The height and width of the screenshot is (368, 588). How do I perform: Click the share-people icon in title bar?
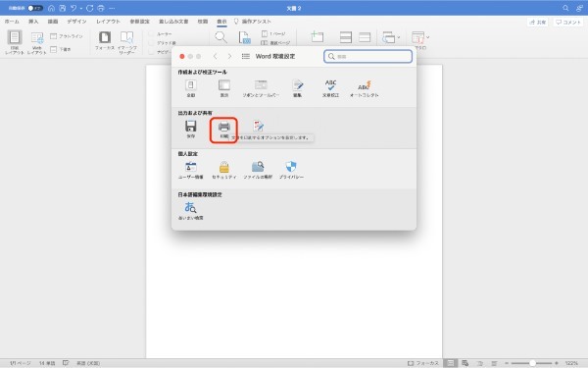pyautogui.click(x=580, y=8)
